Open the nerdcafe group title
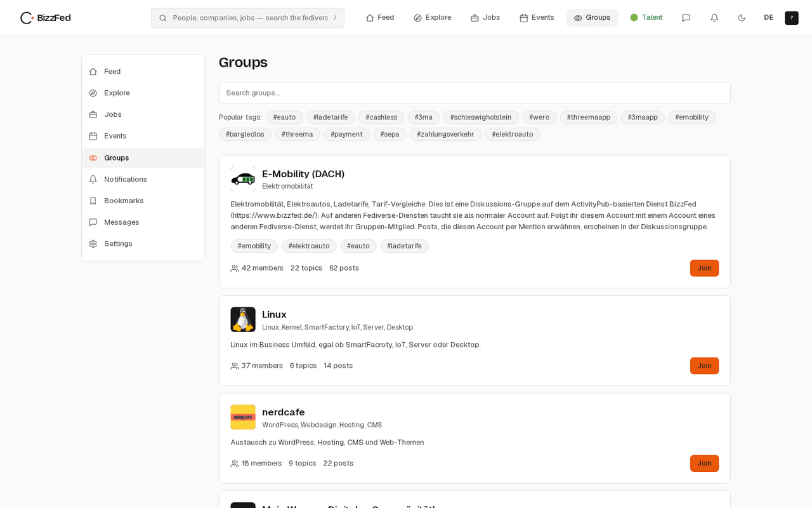Viewport: 812px width, 508px height. click(x=284, y=412)
